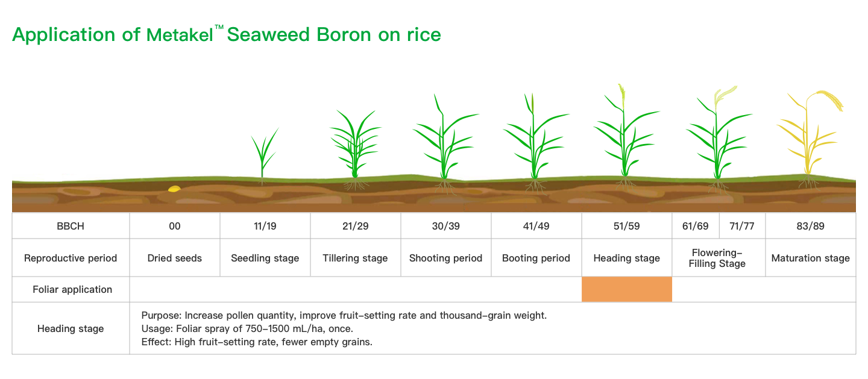Screen dimensions: 868x379
Task: Click the dried seed icon in soil
Action: click(174, 189)
